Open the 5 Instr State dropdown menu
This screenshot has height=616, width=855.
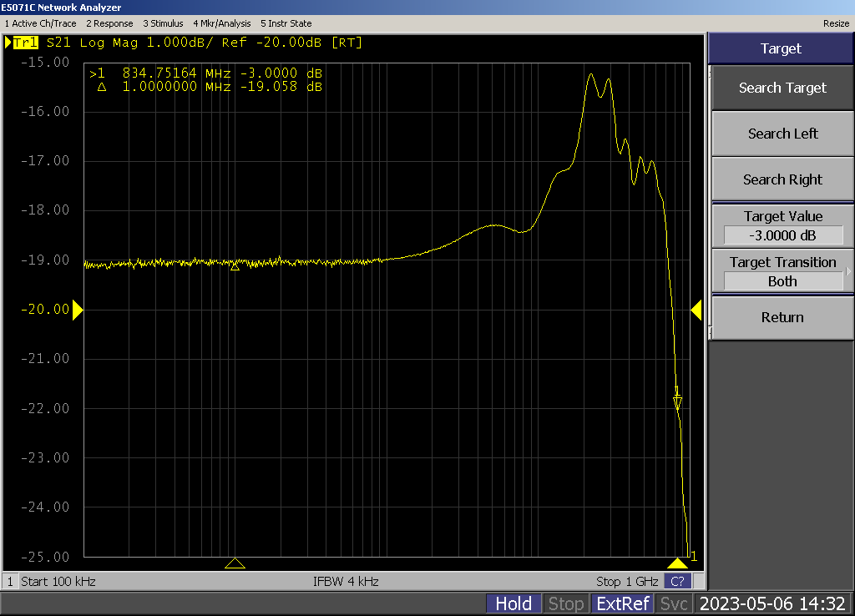[286, 23]
